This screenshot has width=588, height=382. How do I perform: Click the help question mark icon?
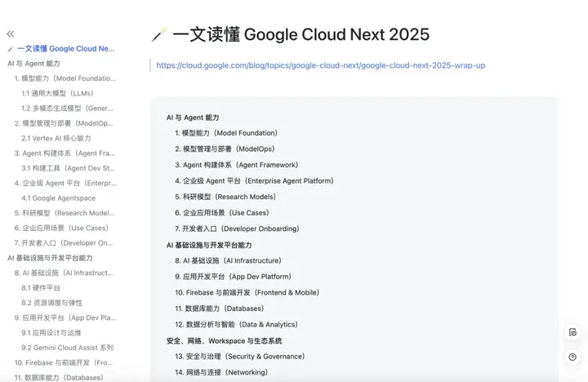pos(572,357)
